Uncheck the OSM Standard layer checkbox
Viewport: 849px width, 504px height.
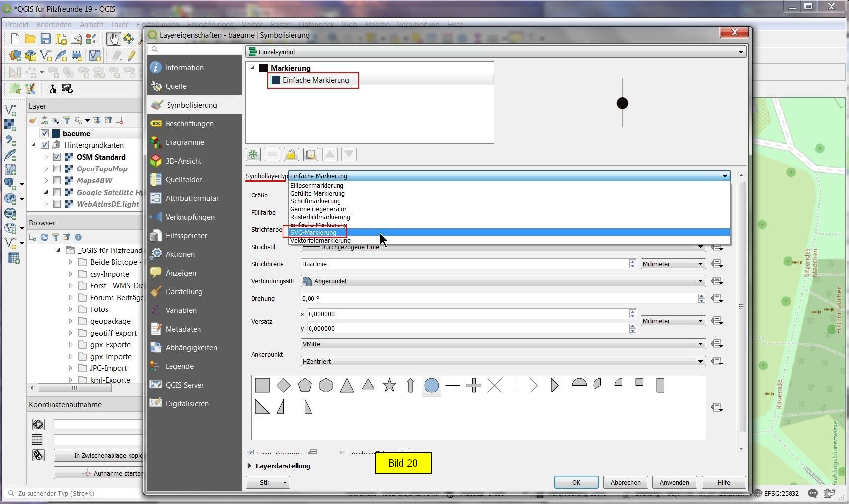click(57, 157)
